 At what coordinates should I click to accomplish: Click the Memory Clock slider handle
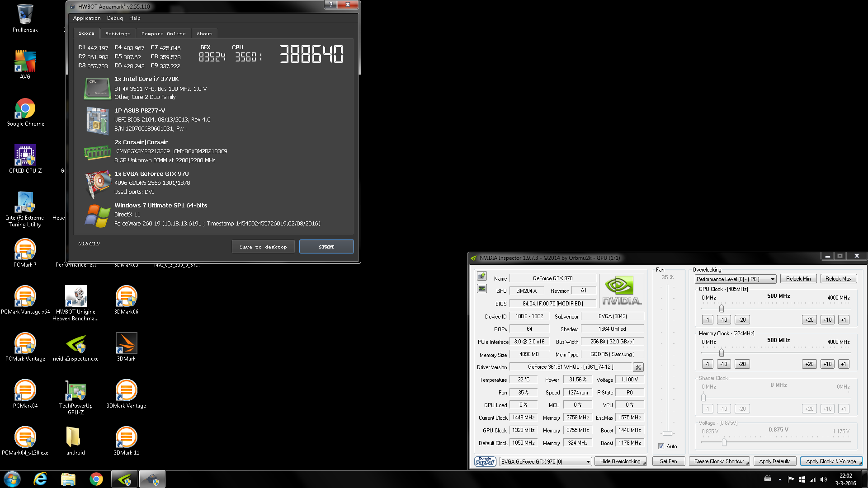722,352
